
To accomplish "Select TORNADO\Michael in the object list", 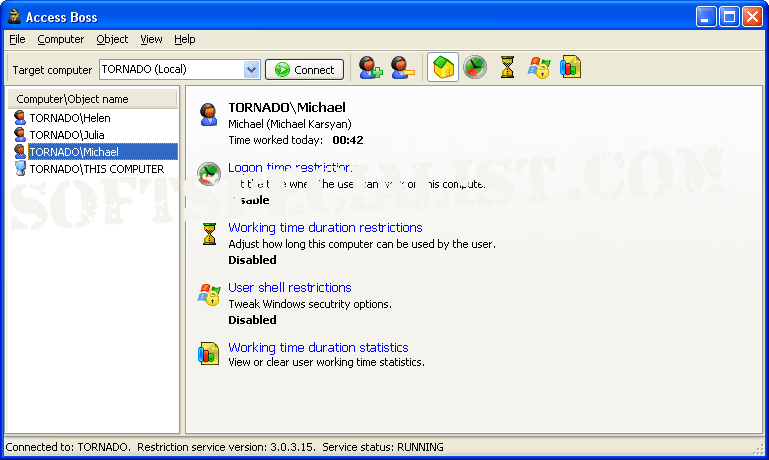I will click(x=103, y=152).
